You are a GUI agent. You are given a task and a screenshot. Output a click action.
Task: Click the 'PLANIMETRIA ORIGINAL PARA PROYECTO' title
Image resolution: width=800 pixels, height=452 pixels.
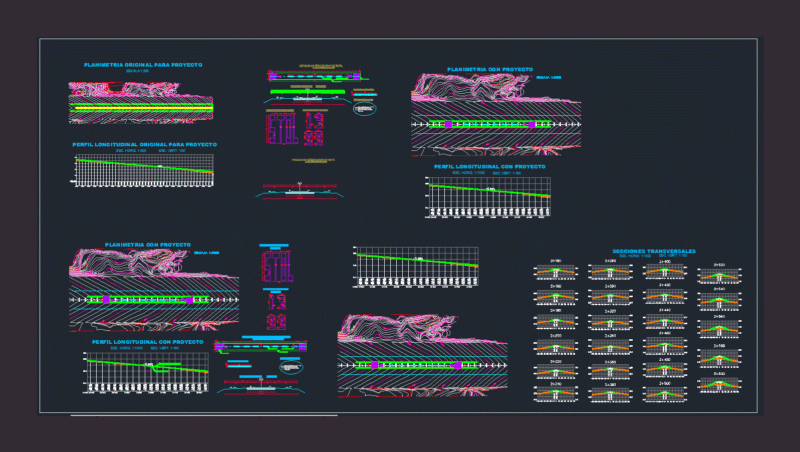[143, 65]
